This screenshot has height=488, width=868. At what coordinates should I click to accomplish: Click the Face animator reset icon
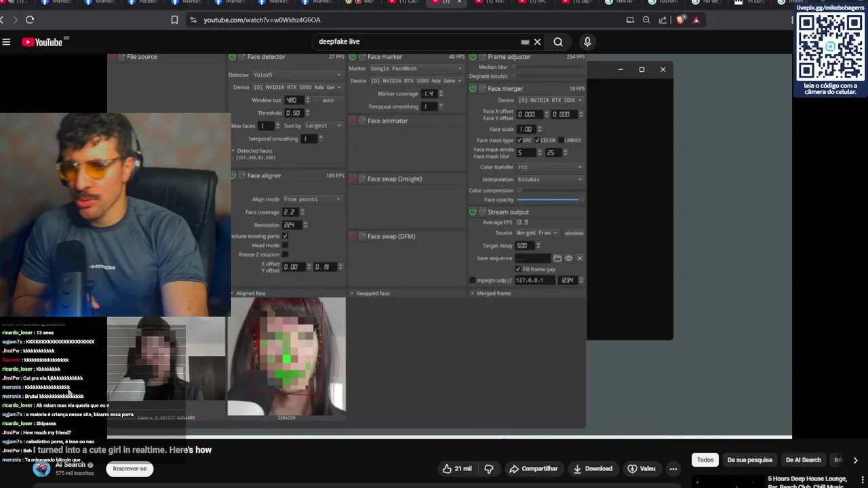tap(362, 121)
